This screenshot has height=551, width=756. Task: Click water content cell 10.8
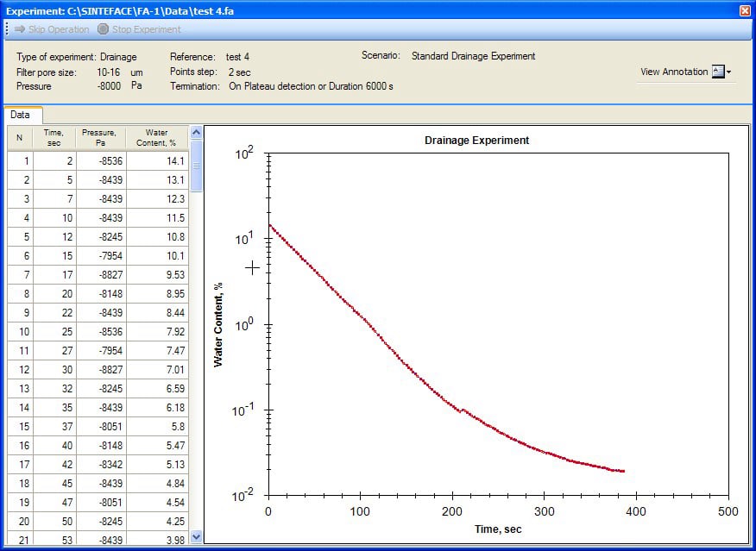(x=157, y=237)
